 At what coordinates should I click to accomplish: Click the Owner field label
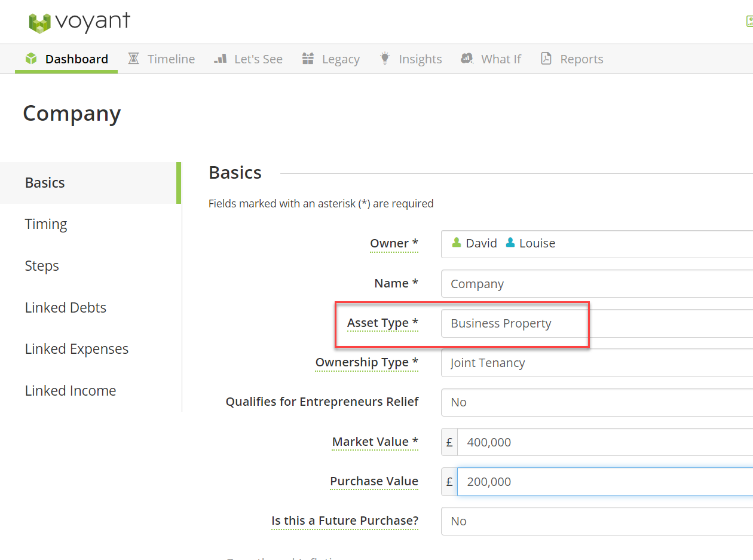[x=394, y=243]
